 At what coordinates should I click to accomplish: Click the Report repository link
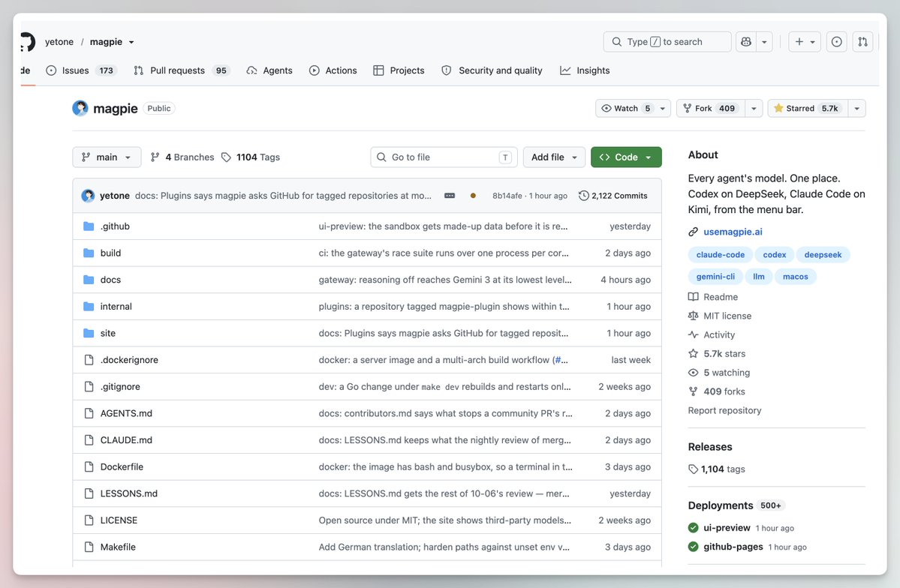pyautogui.click(x=724, y=411)
